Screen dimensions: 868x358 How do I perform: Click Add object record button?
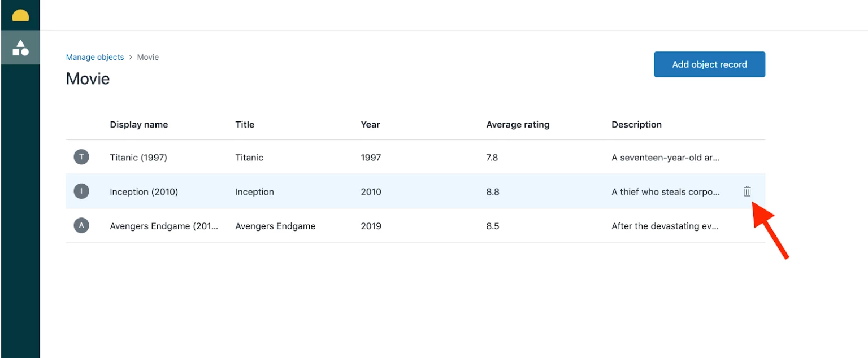[709, 64]
